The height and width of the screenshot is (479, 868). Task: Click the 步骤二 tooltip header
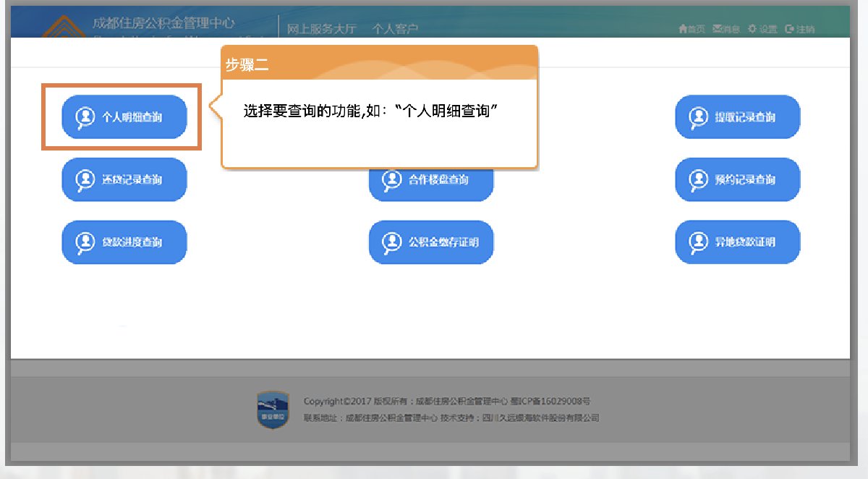(x=379, y=64)
